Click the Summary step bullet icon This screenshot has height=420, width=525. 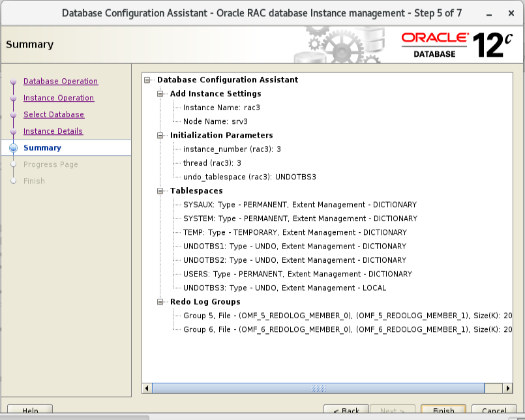point(14,148)
